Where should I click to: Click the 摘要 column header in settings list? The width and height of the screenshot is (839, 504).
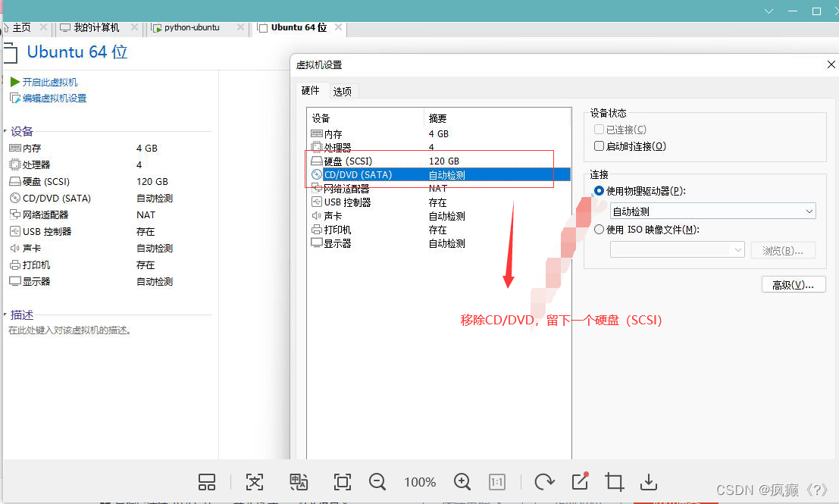pos(498,118)
